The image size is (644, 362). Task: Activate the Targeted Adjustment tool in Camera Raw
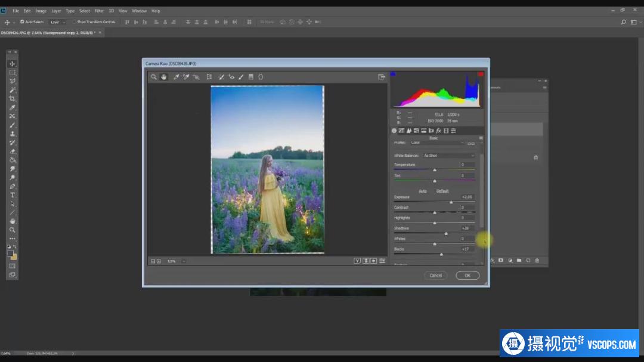196,77
